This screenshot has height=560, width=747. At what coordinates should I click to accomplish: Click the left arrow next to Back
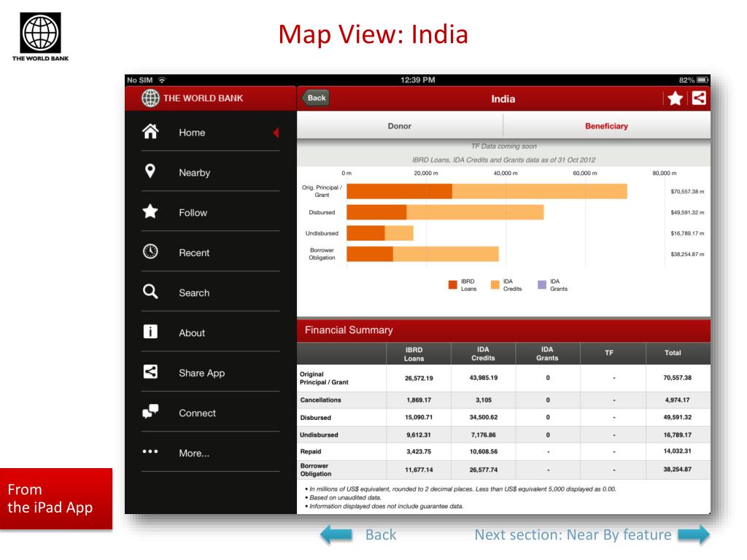(336, 534)
